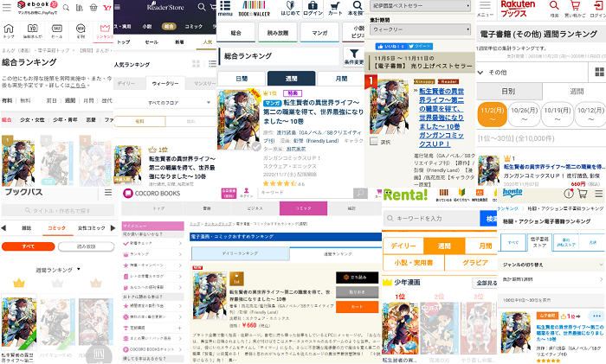Click the BOOK☆WALKER はじめて beginner icon
The height and width of the screenshot is (364, 606).
pyautogui.click(x=290, y=9)
